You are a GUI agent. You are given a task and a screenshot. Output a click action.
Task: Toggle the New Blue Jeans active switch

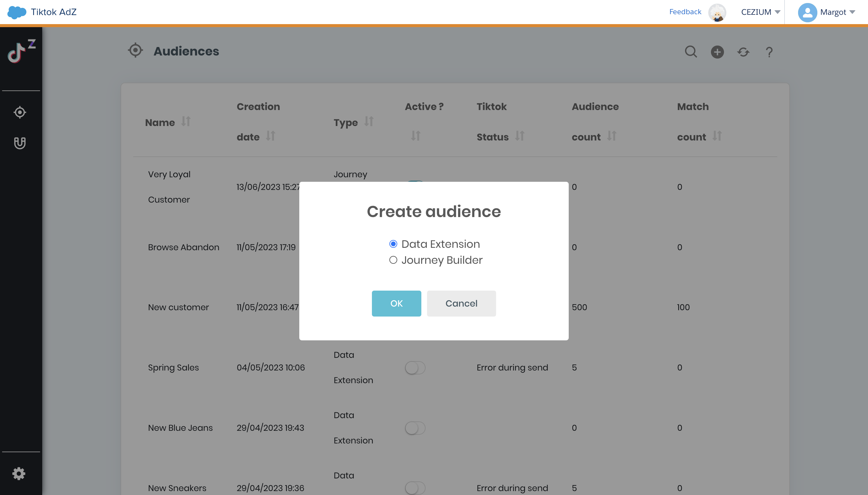click(416, 427)
